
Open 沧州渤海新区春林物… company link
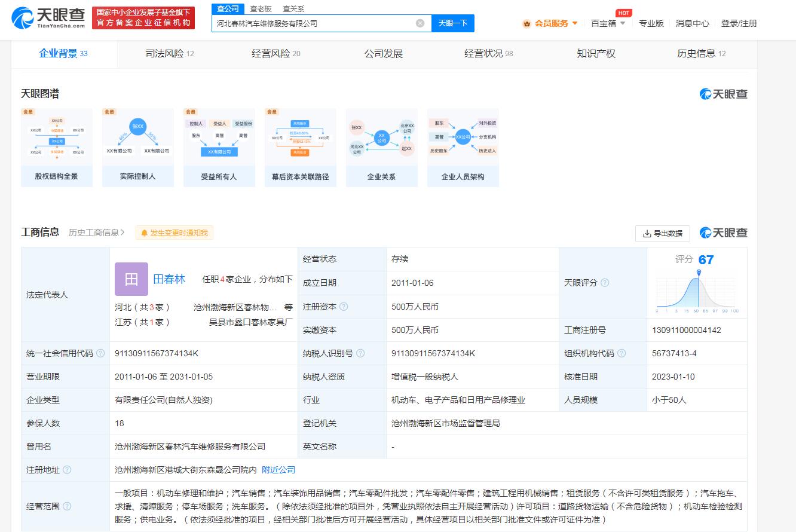[x=235, y=307]
